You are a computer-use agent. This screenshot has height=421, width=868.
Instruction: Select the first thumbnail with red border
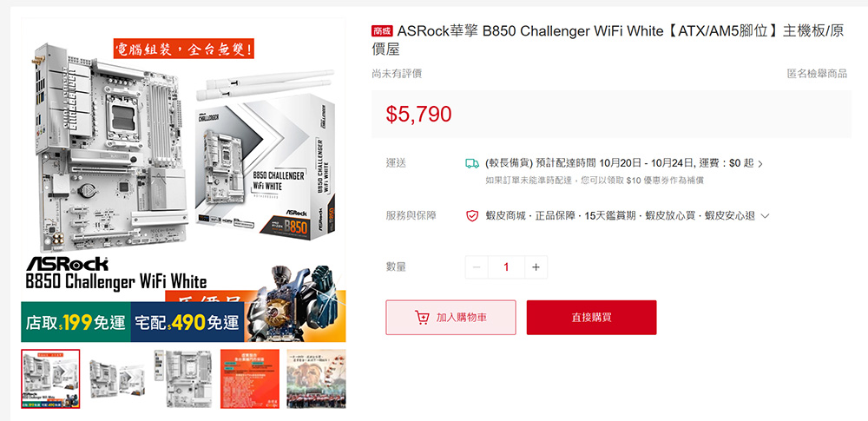pos(50,378)
